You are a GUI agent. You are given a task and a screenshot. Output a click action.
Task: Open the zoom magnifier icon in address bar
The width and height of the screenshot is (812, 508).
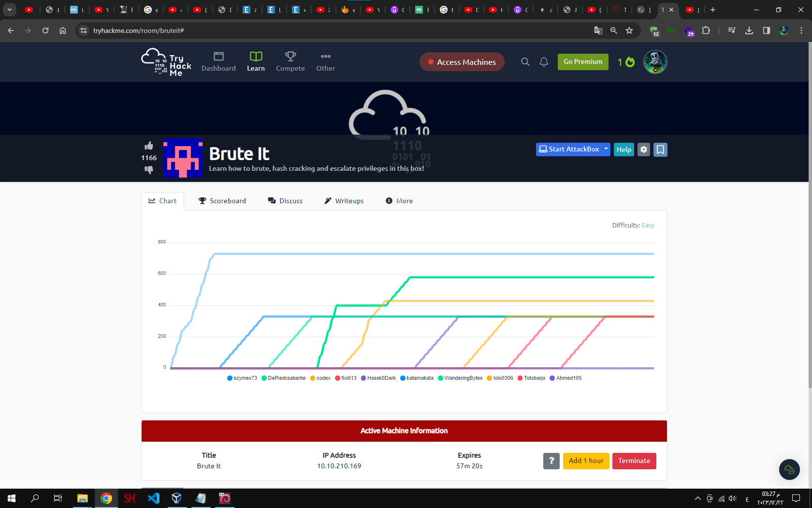point(613,30)
